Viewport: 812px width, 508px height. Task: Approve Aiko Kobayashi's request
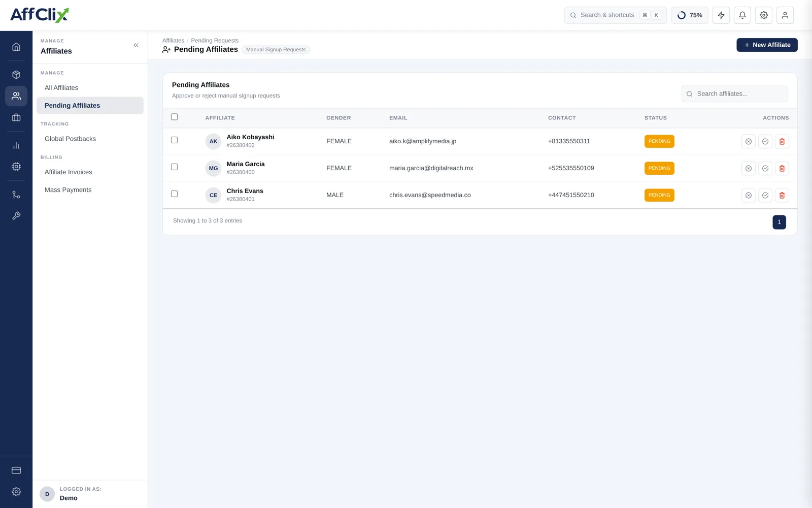[765, 142]
